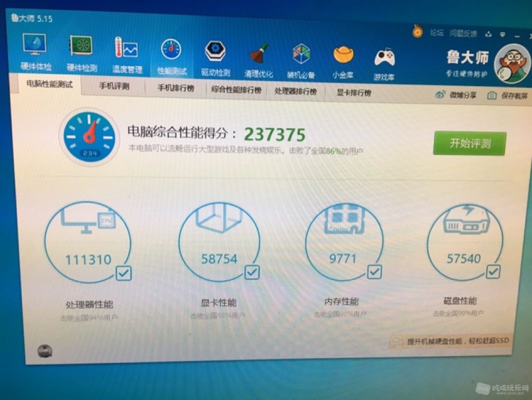Switch to 手机排行榜 tab
The height and width of the screenshot is (400, 532).
(x=176, y=88)
